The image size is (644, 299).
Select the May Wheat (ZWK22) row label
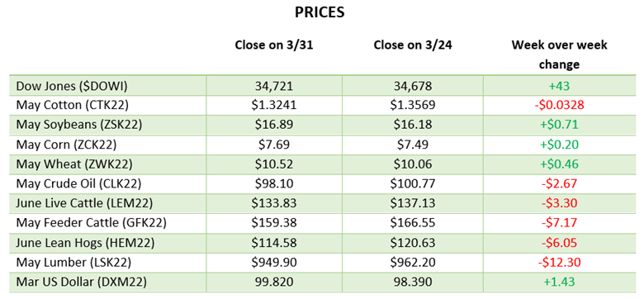point(74,164)
